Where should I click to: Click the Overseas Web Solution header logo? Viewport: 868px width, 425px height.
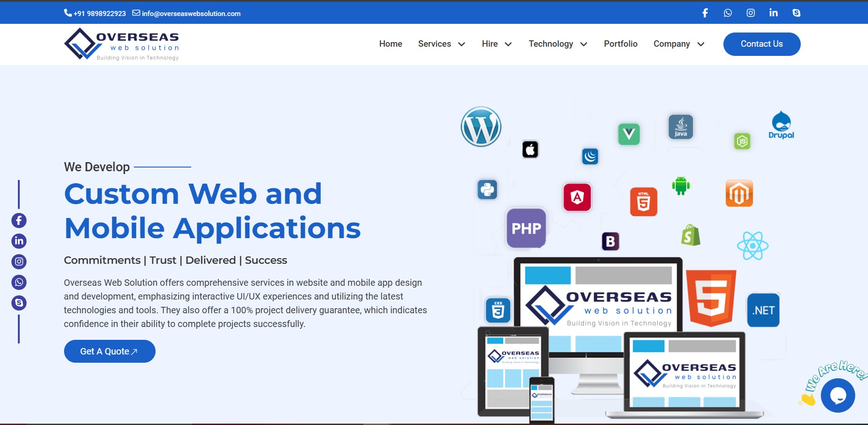(122, 44)
